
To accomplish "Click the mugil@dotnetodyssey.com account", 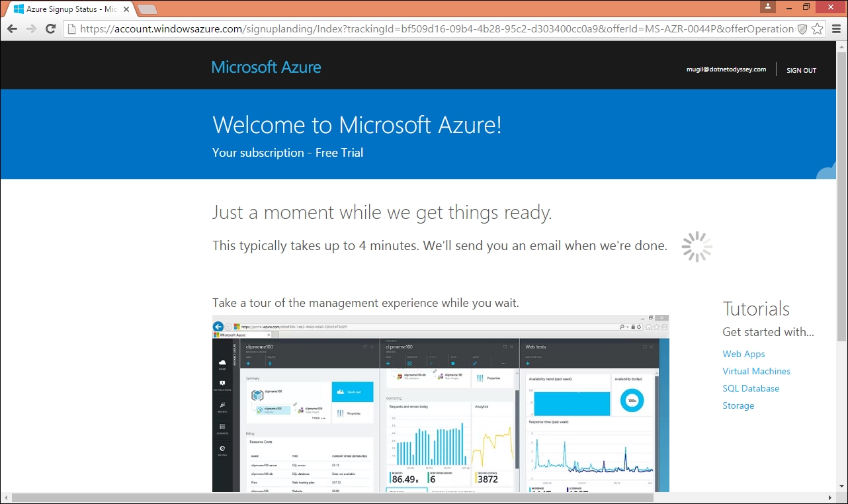I will 726,69.
